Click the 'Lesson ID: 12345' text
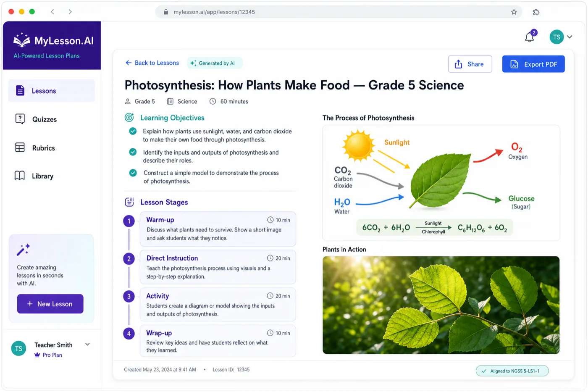This screenshot has height=392, width=588. [x=231, y=370]
